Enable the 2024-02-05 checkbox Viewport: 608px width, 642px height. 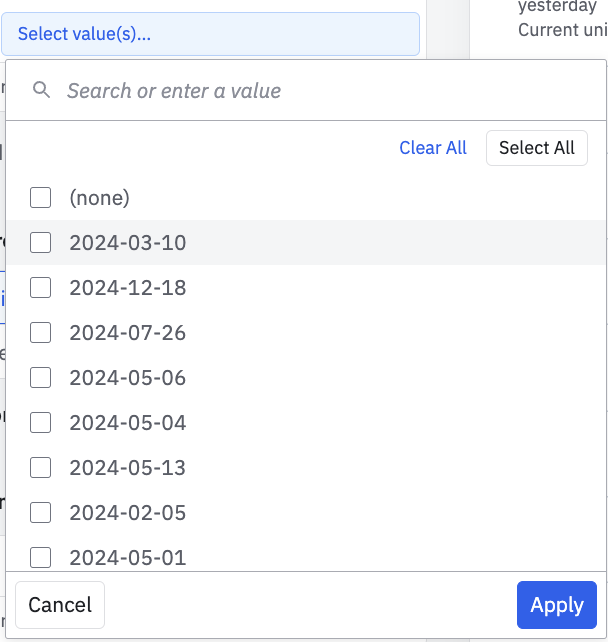click(41, 513)
